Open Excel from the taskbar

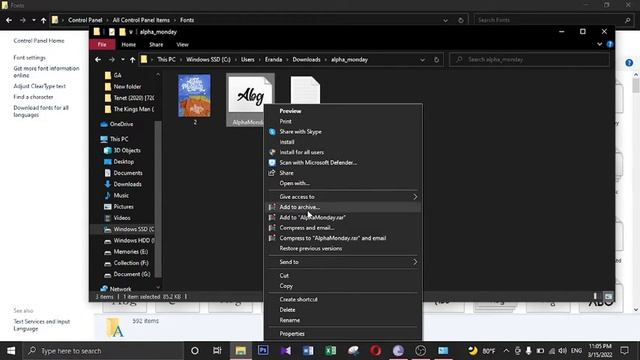click(331, 350)
